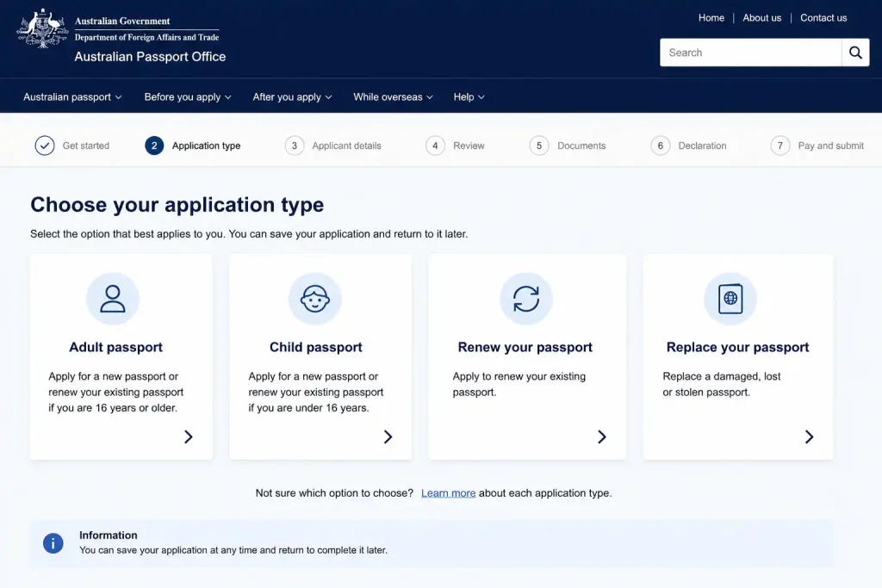Click the search magnifier icon button
882x588 pixels.
(855, 53)
